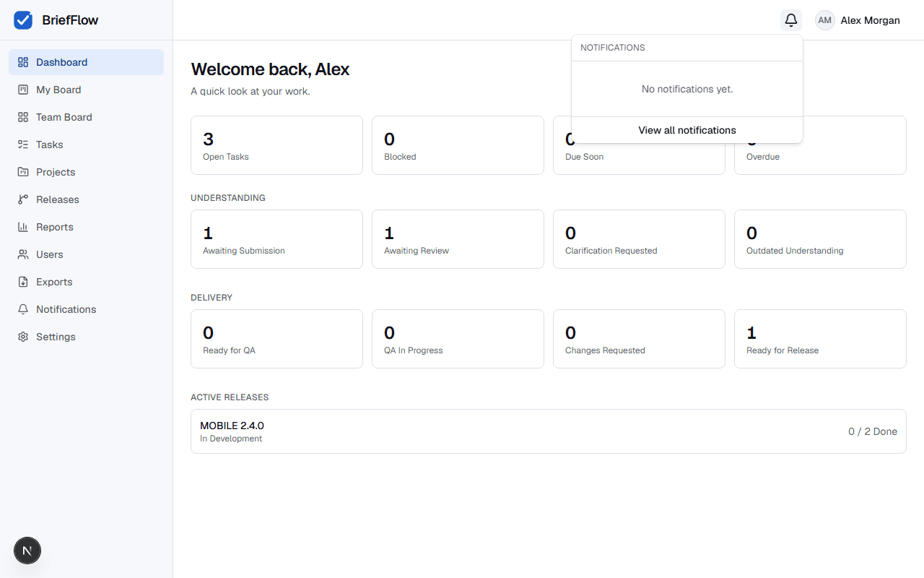Click the 'In Development' release status

tap(231, 439)
